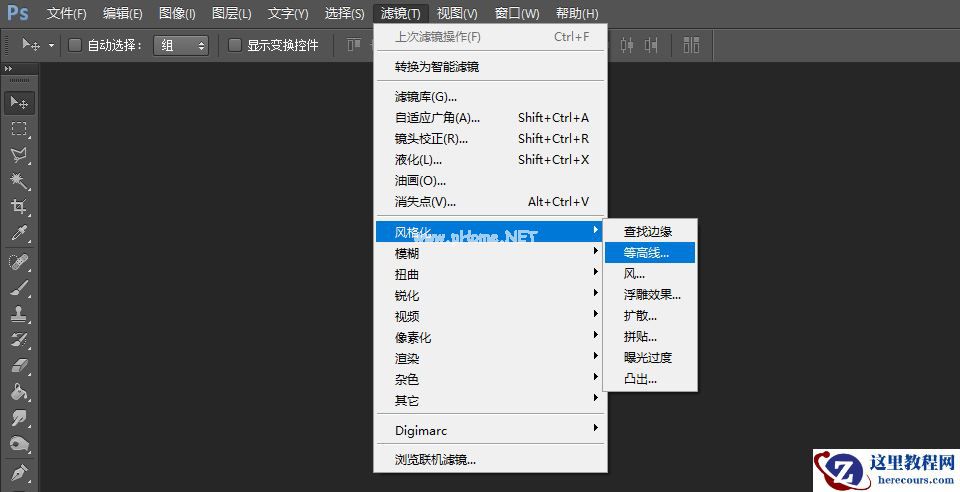This screenshot has width=960, height=492.
Task: Choose 拼贴... tiles filter
Action: pos(650,337)
